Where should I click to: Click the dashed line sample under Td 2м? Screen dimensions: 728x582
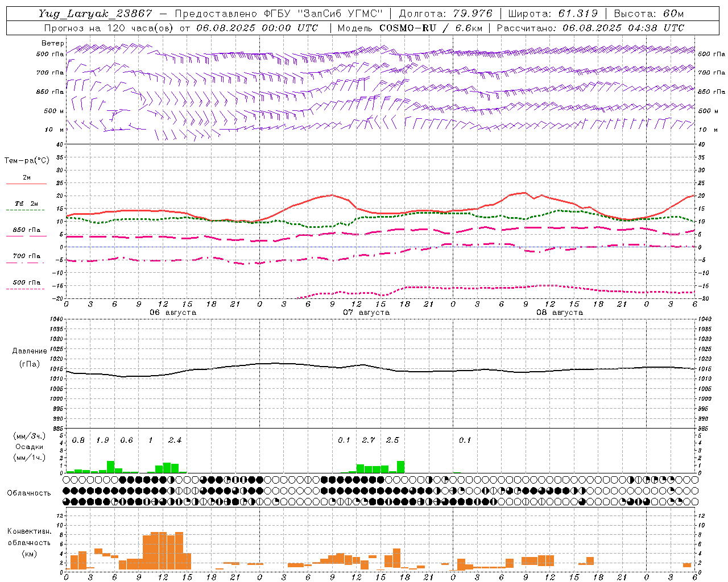click(x=25, y=210)
